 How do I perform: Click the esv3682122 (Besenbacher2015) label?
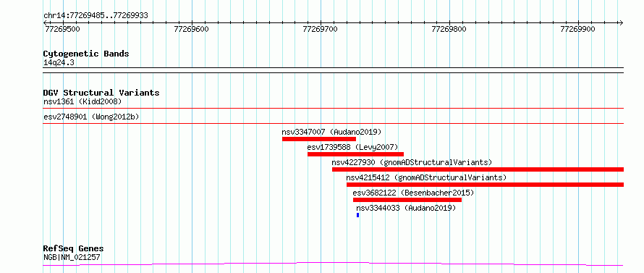click(413, 193)
